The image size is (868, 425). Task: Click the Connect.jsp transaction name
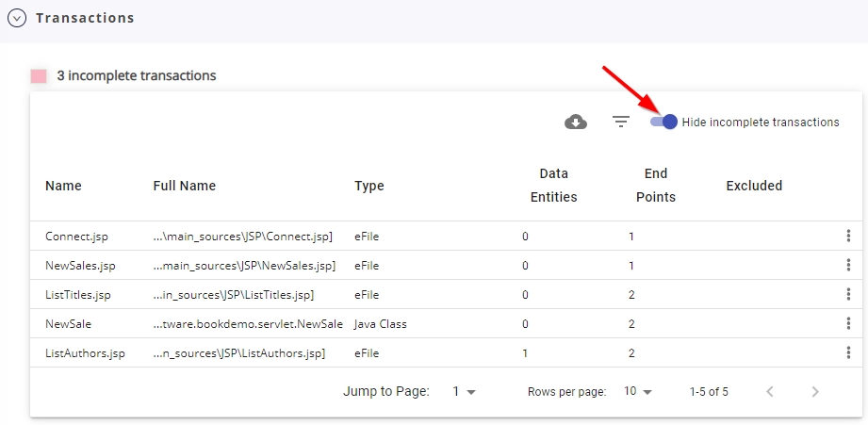point(76,237)
